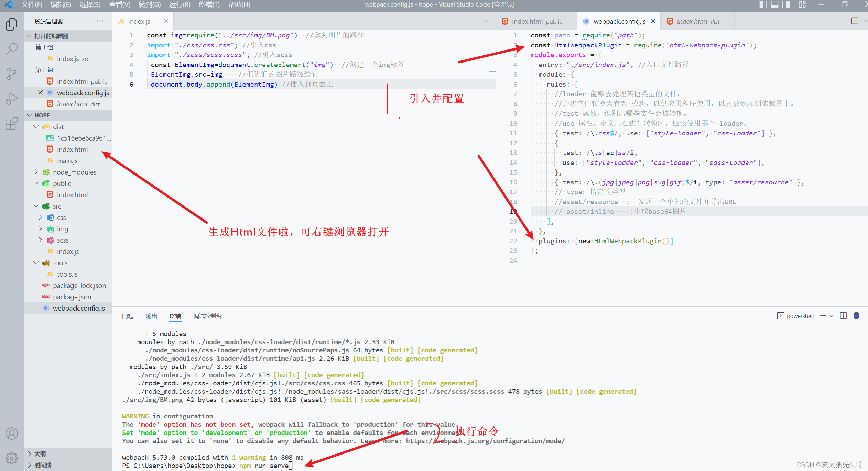Open Source Control view in activity bar
Screen dimensions: 868x471
pos(12,74)
